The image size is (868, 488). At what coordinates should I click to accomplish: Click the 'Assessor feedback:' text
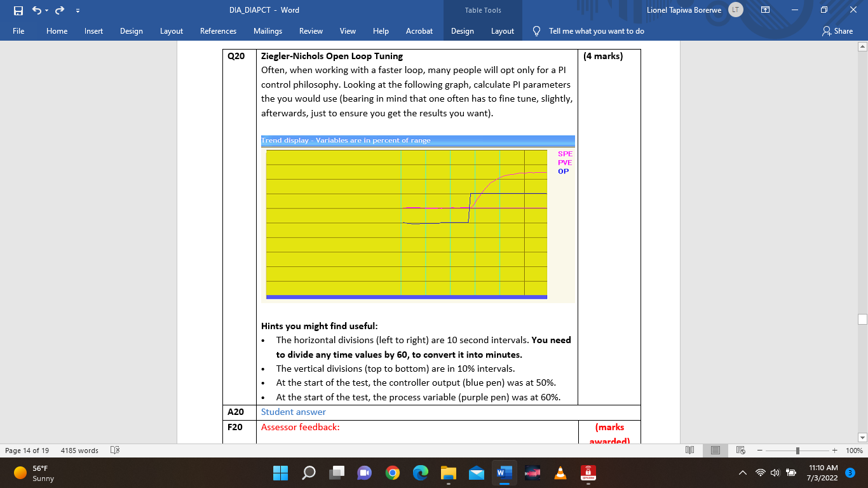[x=300, y=427]
